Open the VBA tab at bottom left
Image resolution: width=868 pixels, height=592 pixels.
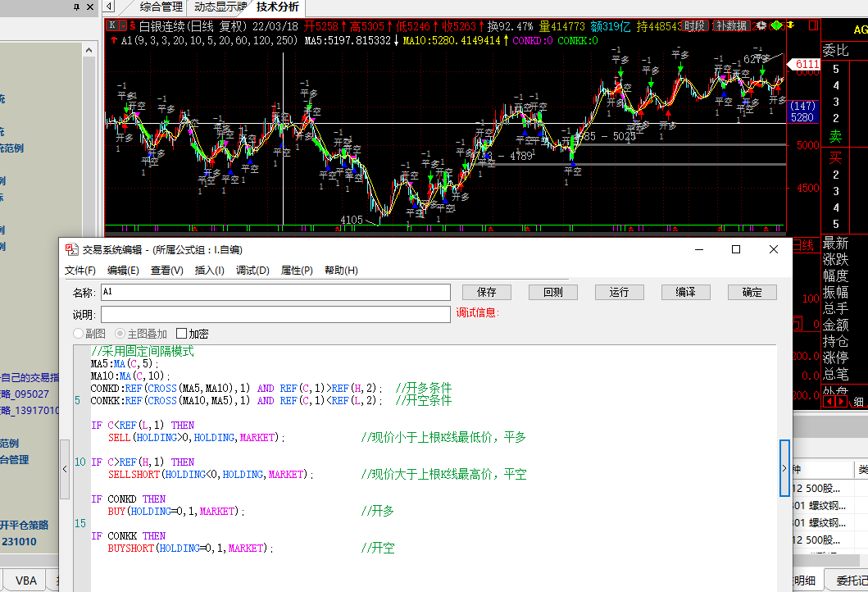coord(26,581)
